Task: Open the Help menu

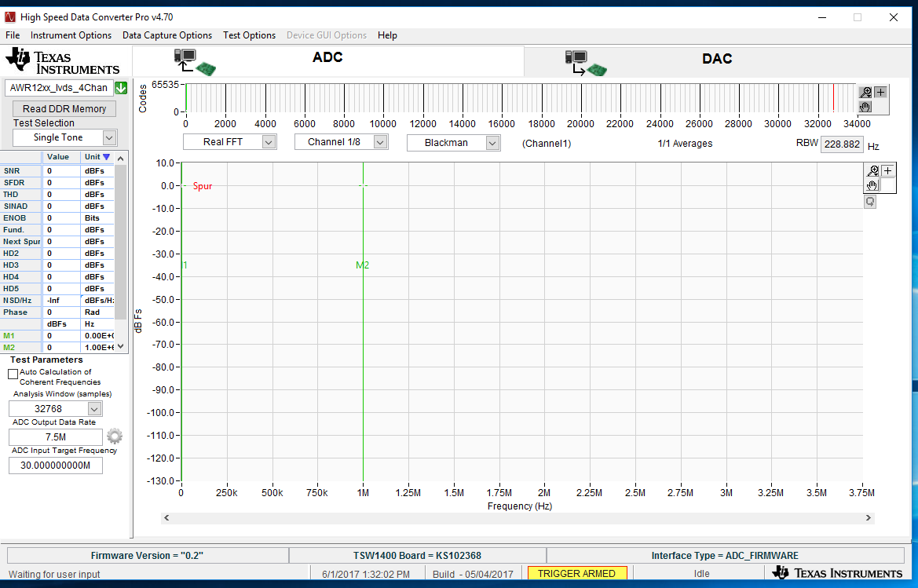Action: pyautogui.click(x=387, y=35)
